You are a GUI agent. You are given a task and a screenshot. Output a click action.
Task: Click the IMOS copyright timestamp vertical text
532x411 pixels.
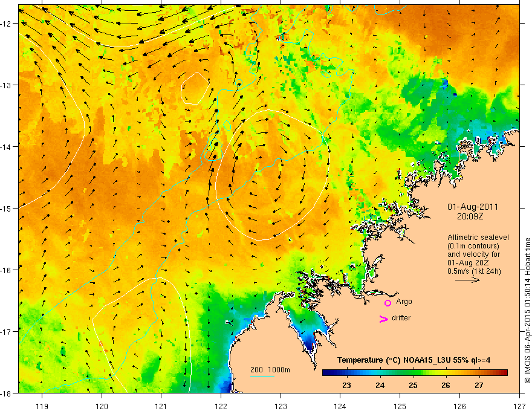(x=527, y=311)
